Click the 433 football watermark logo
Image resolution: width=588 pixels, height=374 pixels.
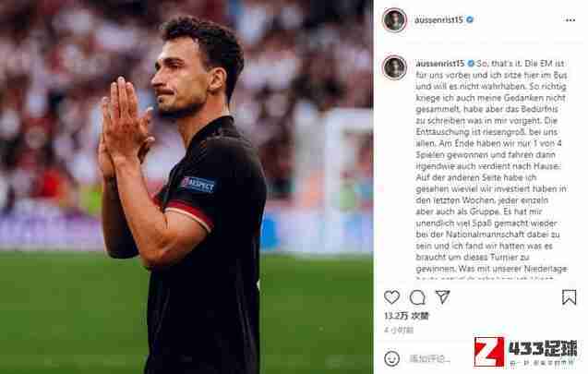pos(525,352)
